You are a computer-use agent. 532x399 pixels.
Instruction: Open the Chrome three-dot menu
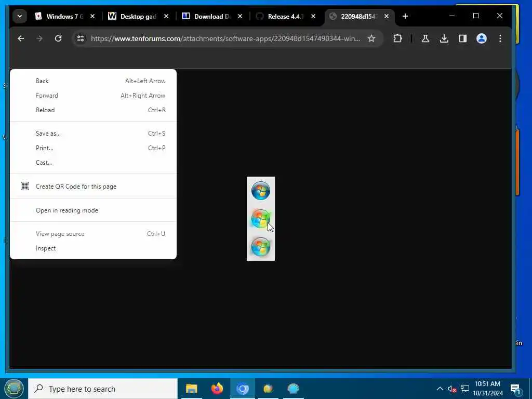pyautogui.click(x=500, y=38)
